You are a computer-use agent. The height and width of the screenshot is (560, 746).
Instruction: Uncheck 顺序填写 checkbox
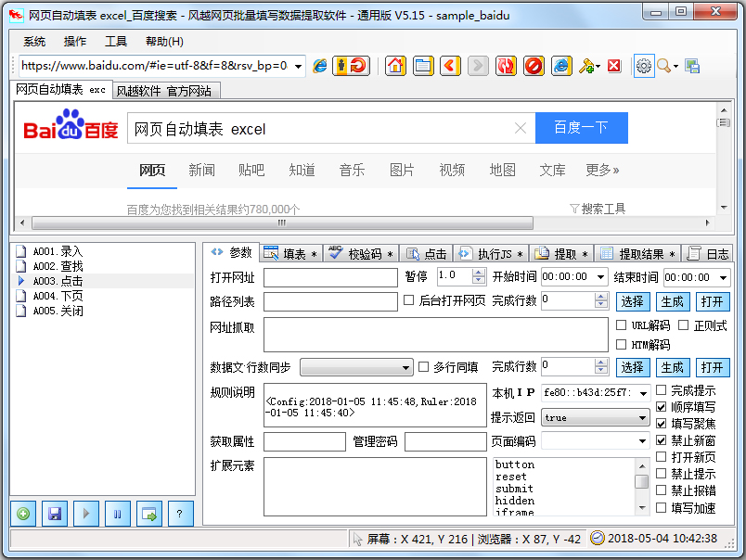pyautogui.click(x=661, y=406)
